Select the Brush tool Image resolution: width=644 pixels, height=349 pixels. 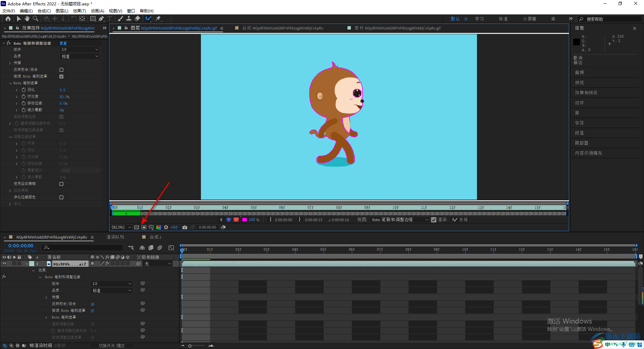pyautogui.click(x=120, y=19)
